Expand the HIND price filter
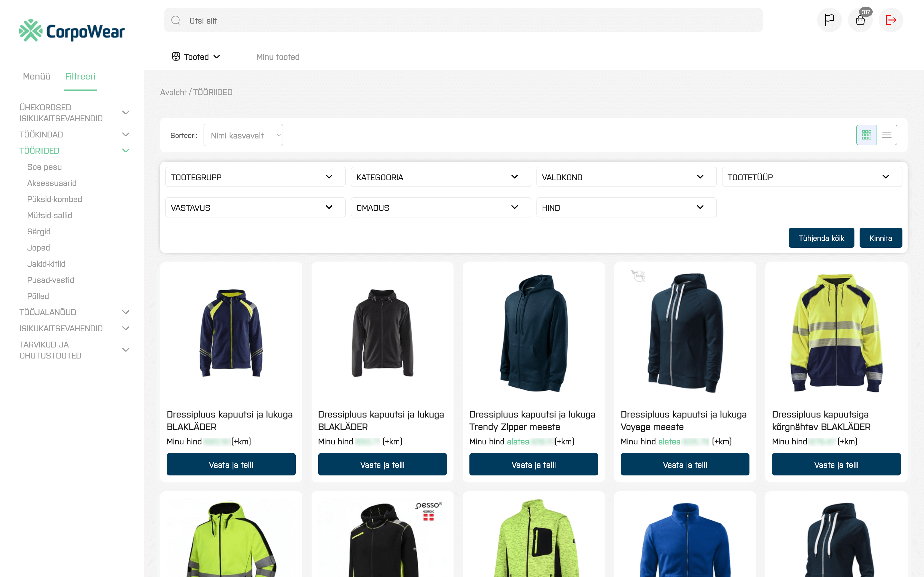The width and height of the screenshot is (924, 577). pos(626,208)
